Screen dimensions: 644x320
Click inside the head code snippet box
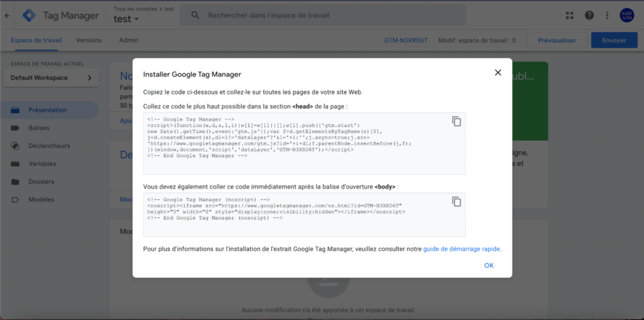(x=304, y=143)
